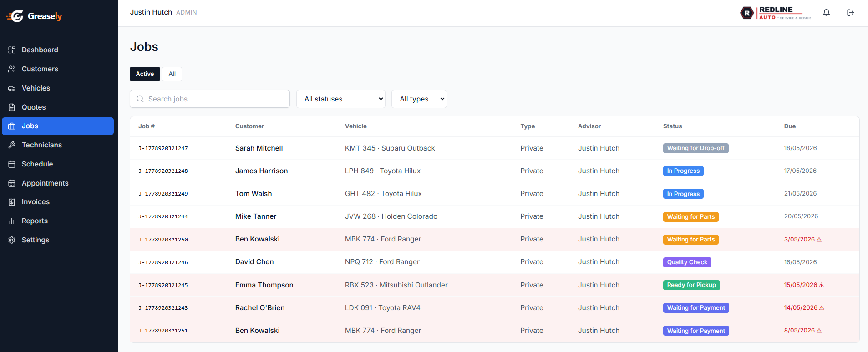Switch to the All jobs tab
This screenshot has height=352, width=868.
click(x=172, y=74)
